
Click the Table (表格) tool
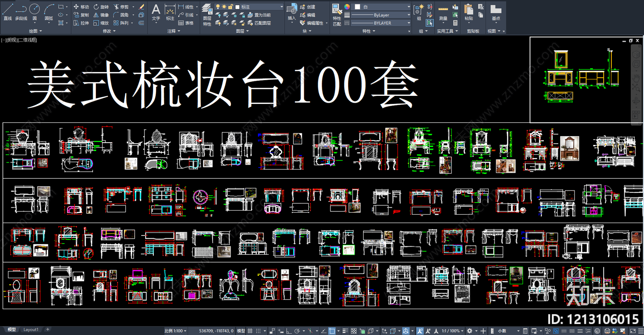point(186,23)
